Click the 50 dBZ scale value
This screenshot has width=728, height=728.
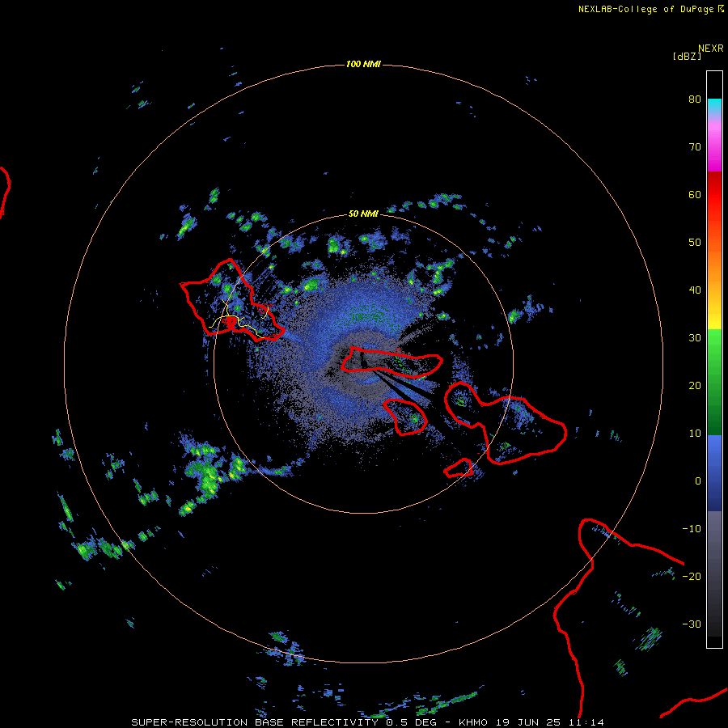click(x=695, y=243)
